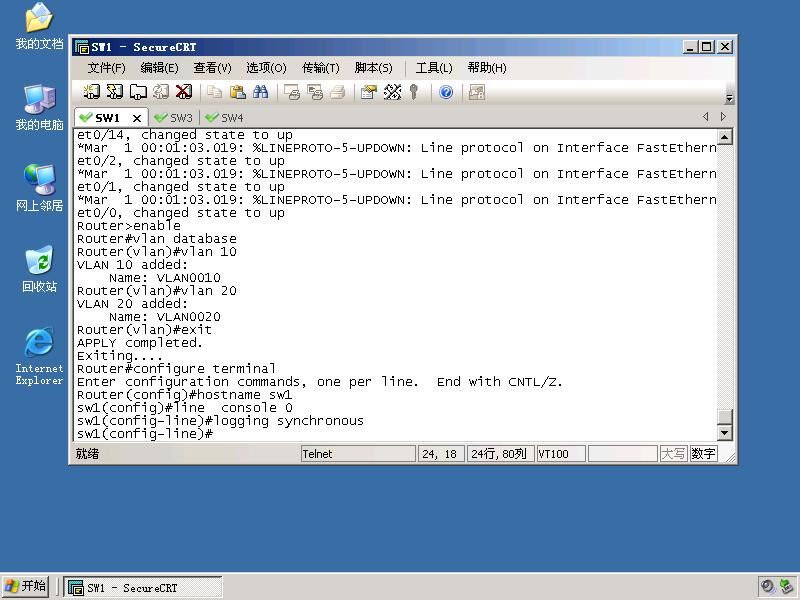Click the 'APPLY completed.' line
This screenshot has height=600, width=800.
pos(140,343)
